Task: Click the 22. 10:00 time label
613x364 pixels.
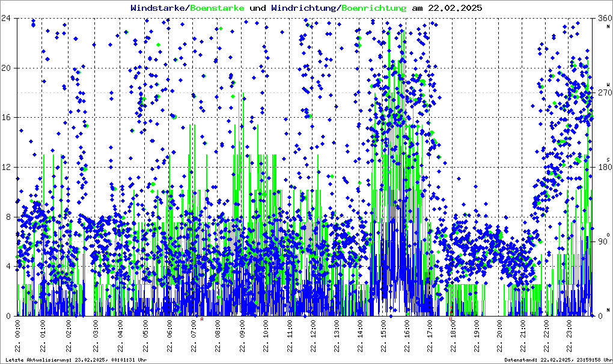Action: point(266,336)
